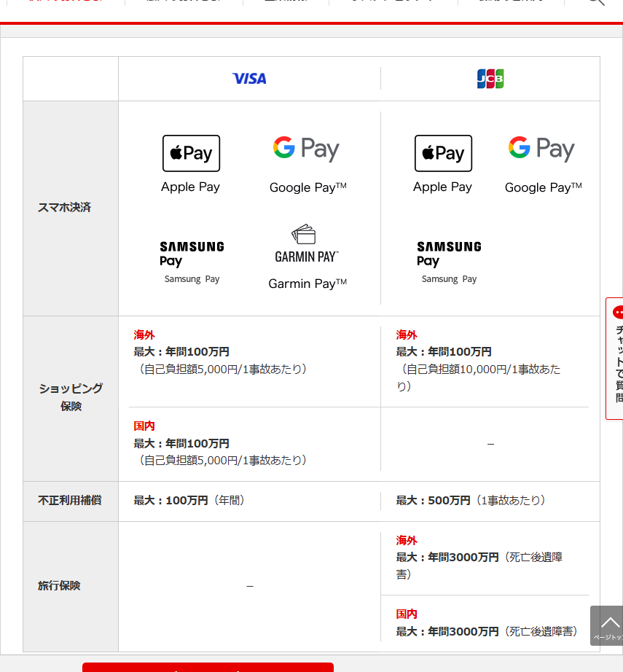Click VISA 国内 shopping insurance label
The image size is (623, 672).
point(144,426)
